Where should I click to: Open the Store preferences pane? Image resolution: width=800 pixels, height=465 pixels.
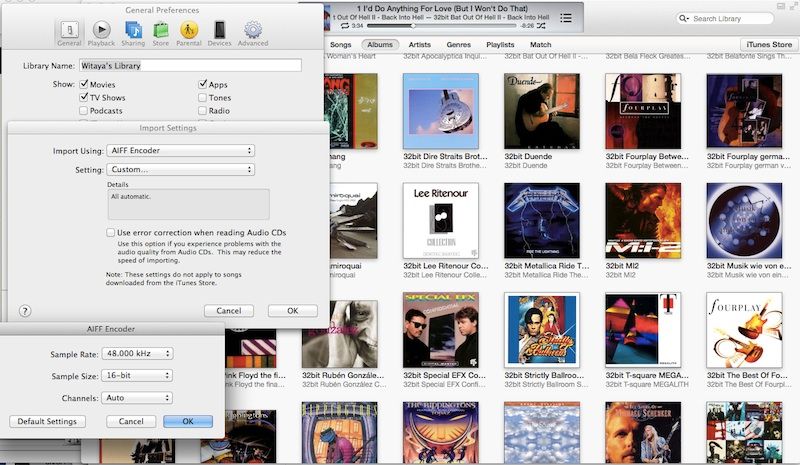tap(160, 32)
